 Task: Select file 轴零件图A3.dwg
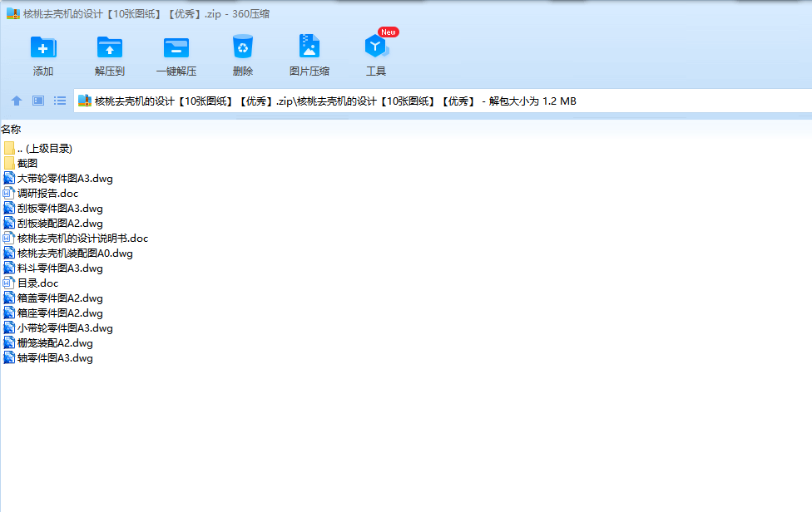point(48,358)
